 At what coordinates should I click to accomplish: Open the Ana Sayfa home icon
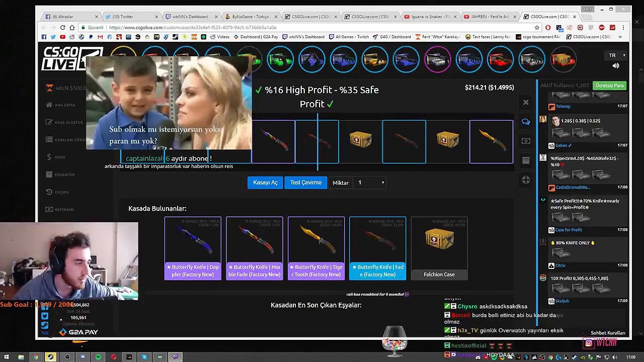click(49, 105)
